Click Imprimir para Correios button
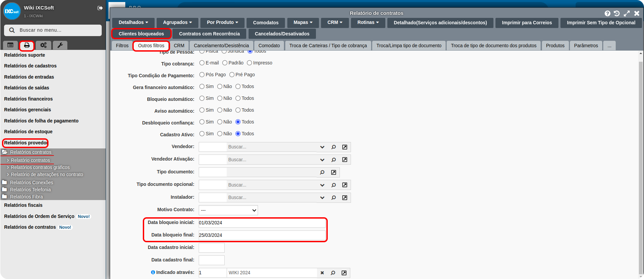Viewport: 644px width, 279px height. pos(527,23)
